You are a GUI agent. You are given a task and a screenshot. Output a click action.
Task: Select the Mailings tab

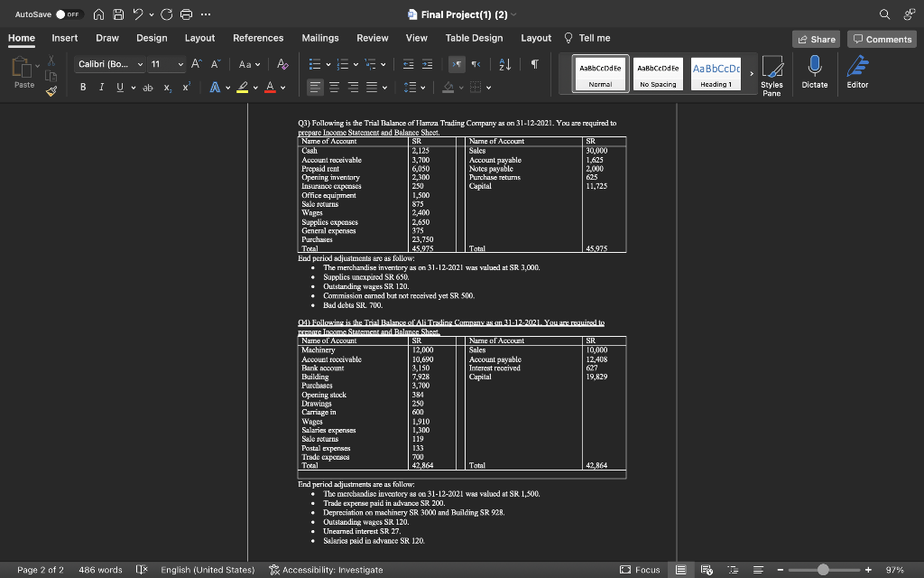pyautogui.click(x=320, y=38)
